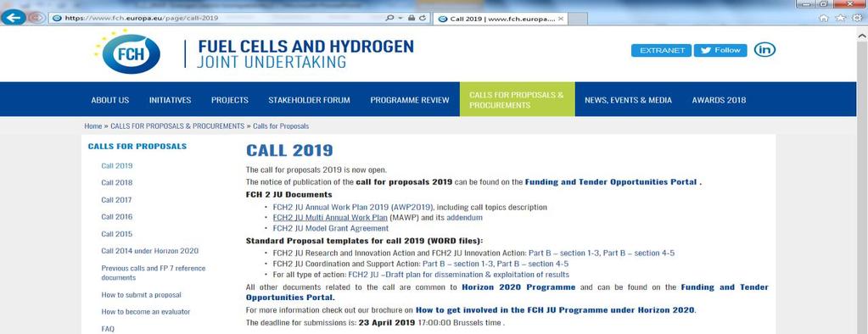
Task: Open browser tools gear icon
Action: (857, 18)
